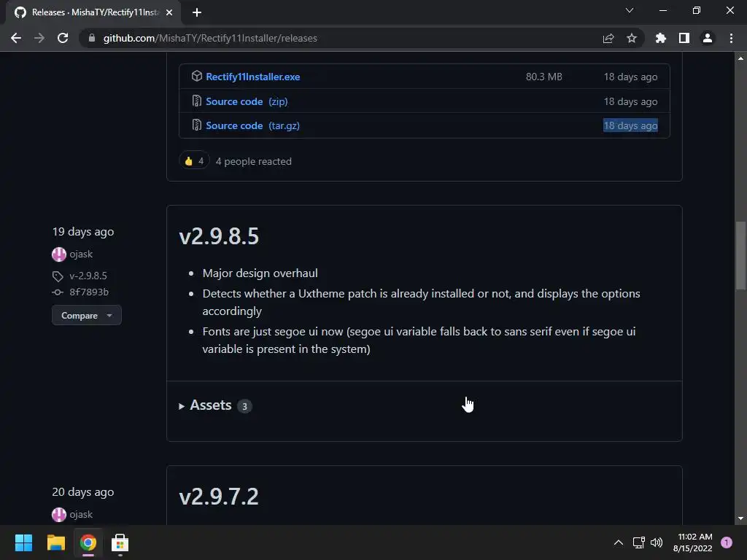
Task: Open the notification badge in the taskbar
Action: 727,542
